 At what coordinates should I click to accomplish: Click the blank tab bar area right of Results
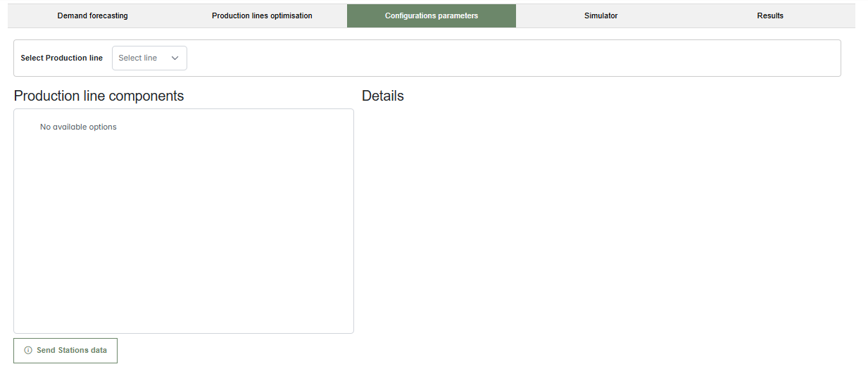pos(862,15)
